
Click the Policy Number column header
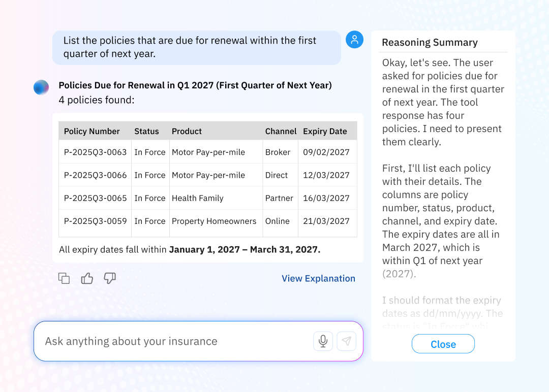[x=92, y=131]
